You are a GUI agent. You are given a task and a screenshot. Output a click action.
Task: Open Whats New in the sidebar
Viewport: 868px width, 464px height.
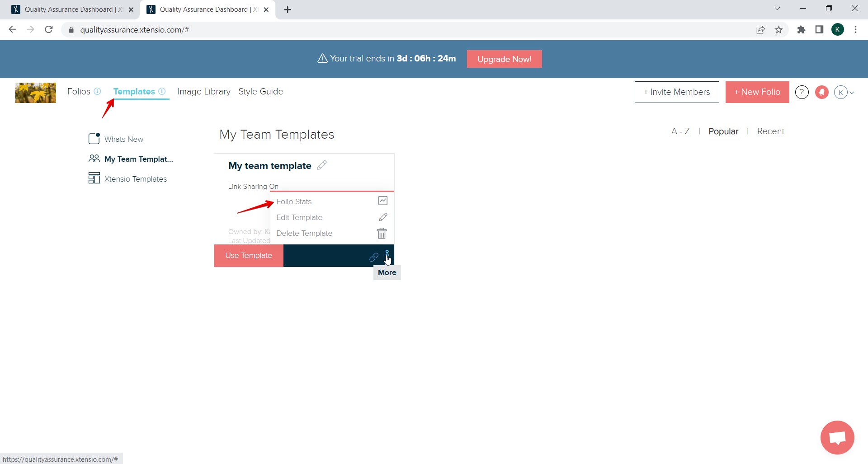point(116,139)
